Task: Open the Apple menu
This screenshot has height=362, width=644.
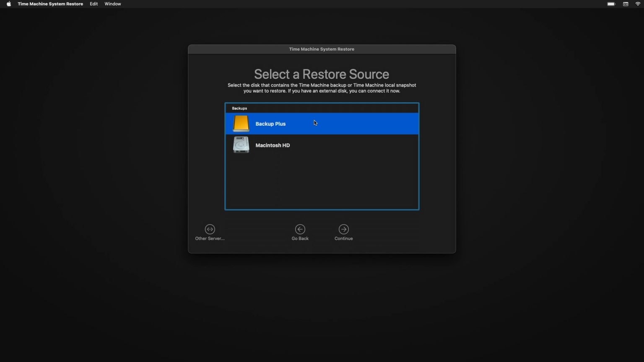Action: (9, 4)
